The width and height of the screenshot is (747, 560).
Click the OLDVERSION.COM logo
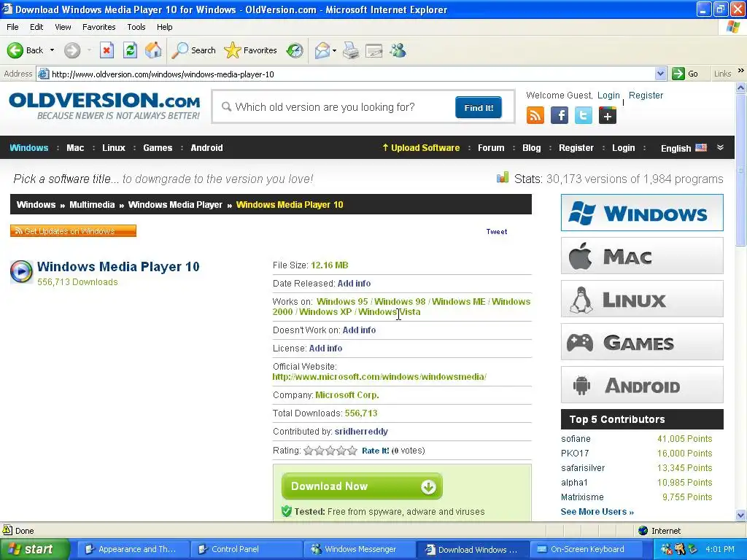click(x=104, y=106)
